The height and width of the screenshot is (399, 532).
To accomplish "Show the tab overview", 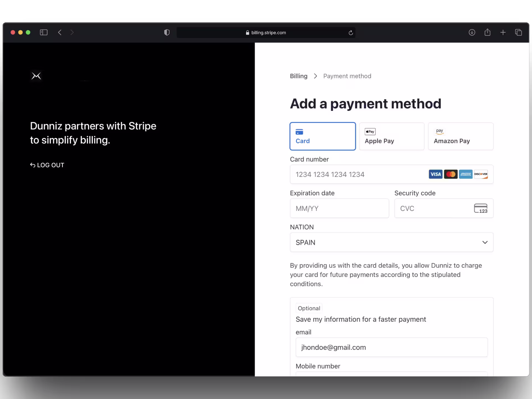I will pyautogui.click(x=518, y=32).
